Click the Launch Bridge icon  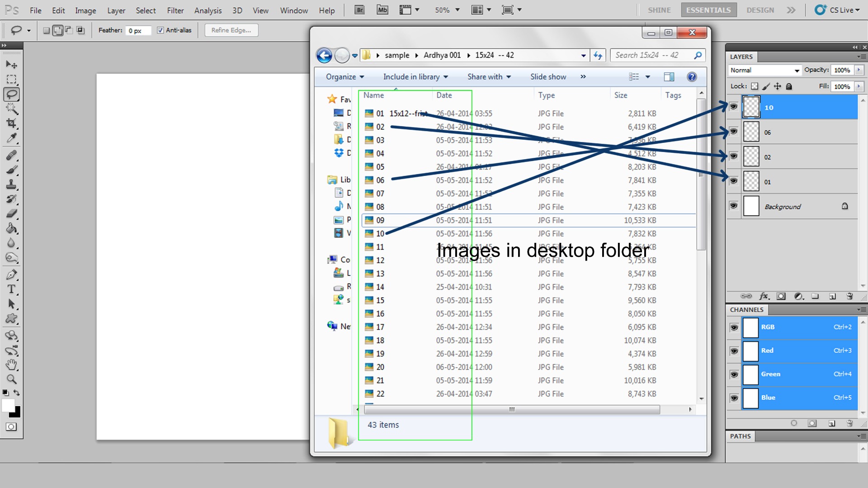point(359,10)
